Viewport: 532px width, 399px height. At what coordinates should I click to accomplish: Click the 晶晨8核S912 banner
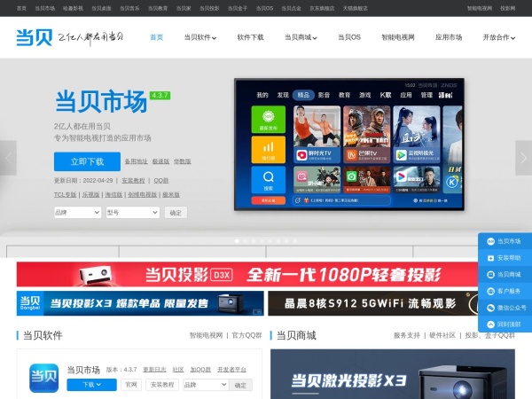pos(373,303)
